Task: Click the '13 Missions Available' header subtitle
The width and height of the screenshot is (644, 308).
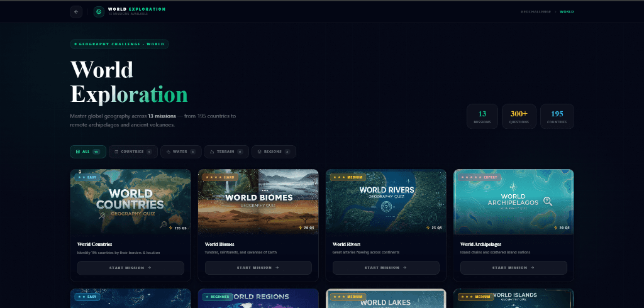Action: pos(128,14)
